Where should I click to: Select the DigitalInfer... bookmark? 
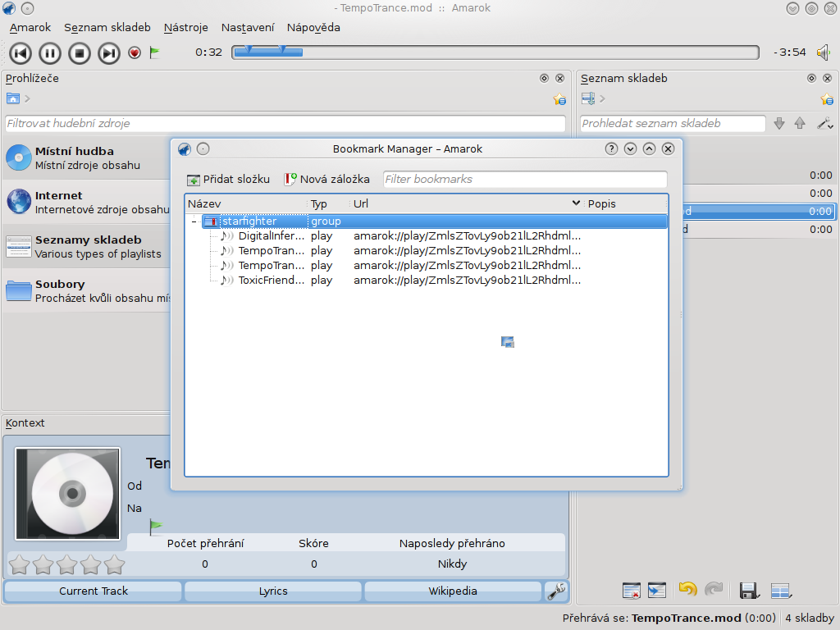pyautogui.click(x=271, y=235)
